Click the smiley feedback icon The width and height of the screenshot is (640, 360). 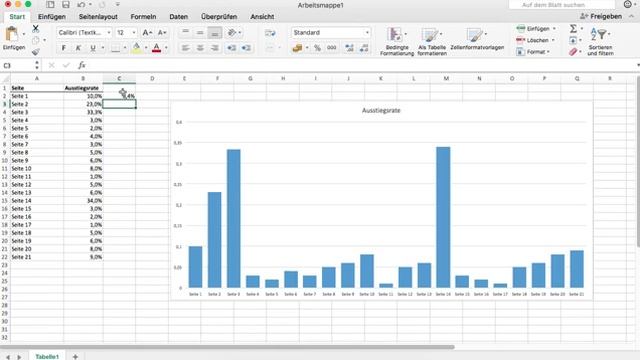click(628, 4)
